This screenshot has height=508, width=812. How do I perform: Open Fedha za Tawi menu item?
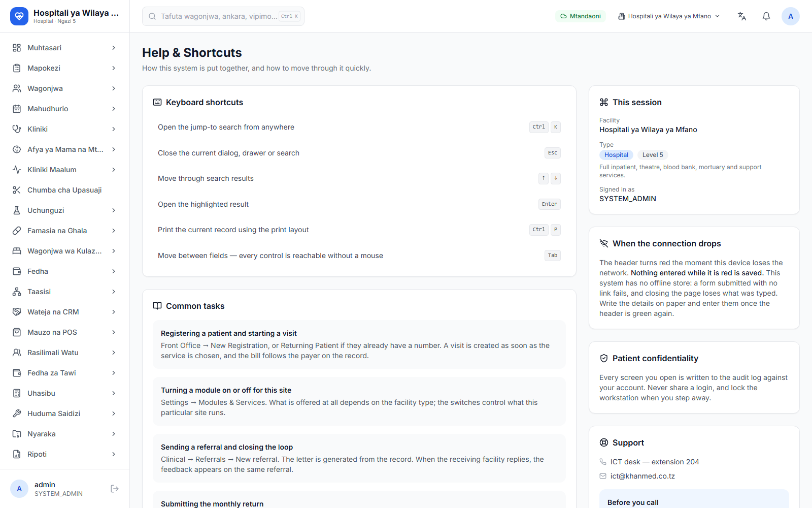(65, 373)
